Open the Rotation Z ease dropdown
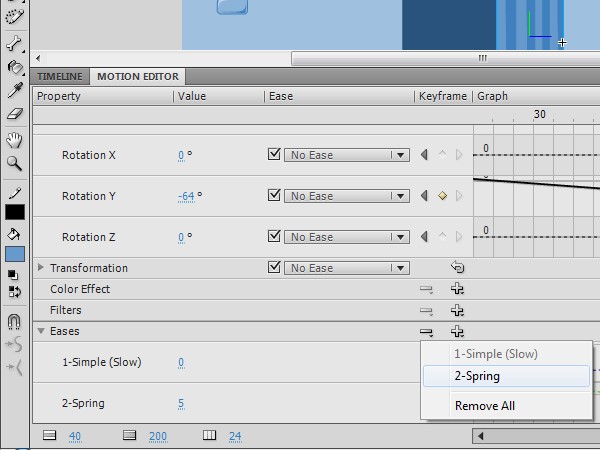 tap(400, 237)
